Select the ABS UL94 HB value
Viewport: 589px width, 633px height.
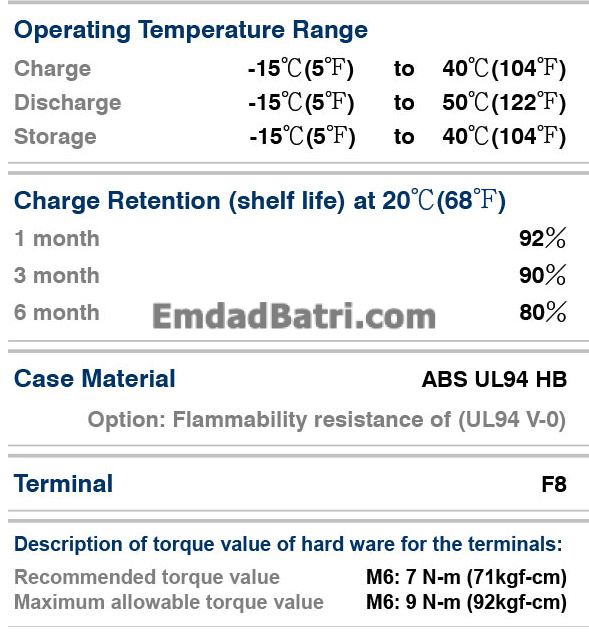[494, 379]
